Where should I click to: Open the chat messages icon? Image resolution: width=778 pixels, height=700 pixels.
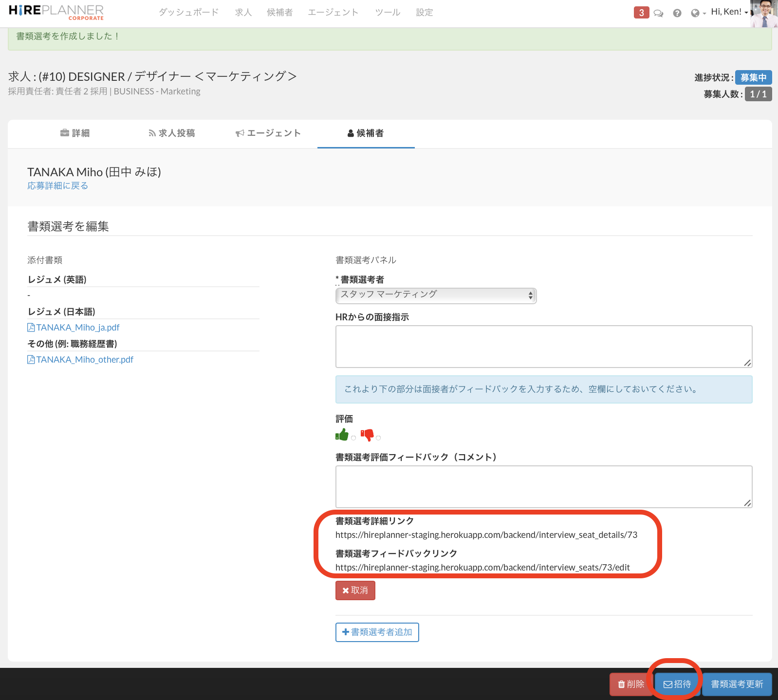pos(658,13)
